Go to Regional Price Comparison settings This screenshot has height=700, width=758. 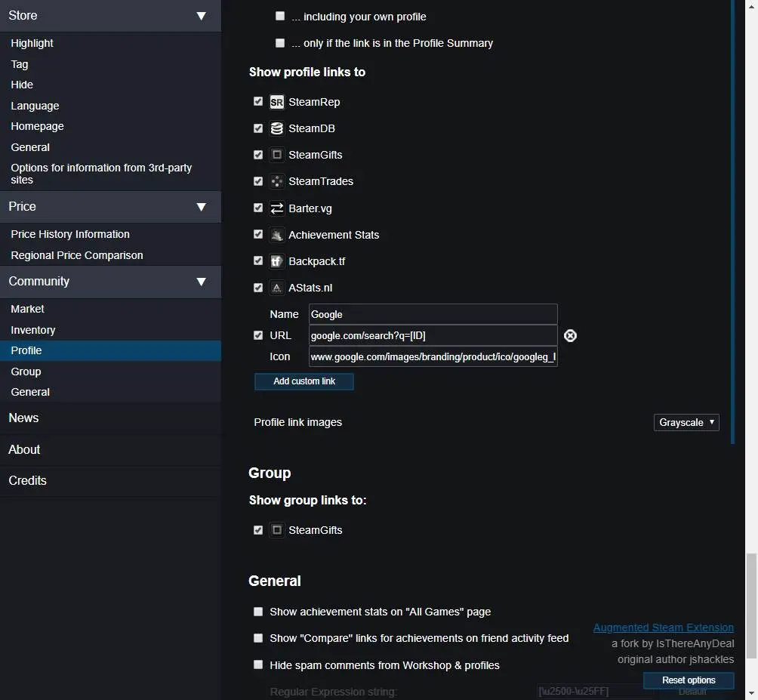click(x=77, y=255)
